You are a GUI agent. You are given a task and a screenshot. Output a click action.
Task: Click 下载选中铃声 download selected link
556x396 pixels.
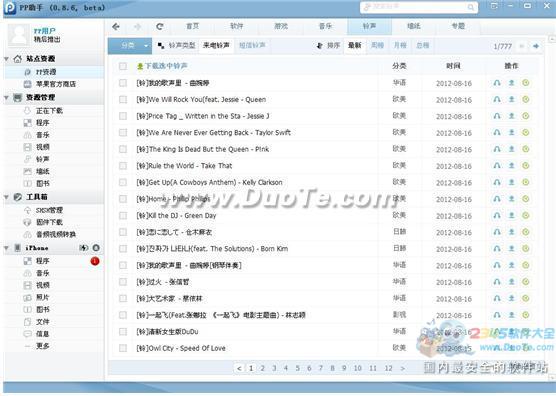coord(162,66)
